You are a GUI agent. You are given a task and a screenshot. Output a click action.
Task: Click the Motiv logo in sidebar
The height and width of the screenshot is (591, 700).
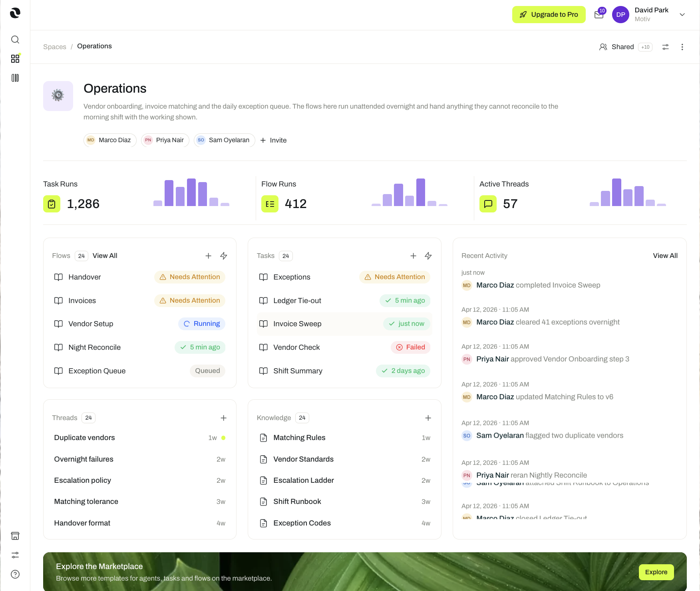point(15,13)
